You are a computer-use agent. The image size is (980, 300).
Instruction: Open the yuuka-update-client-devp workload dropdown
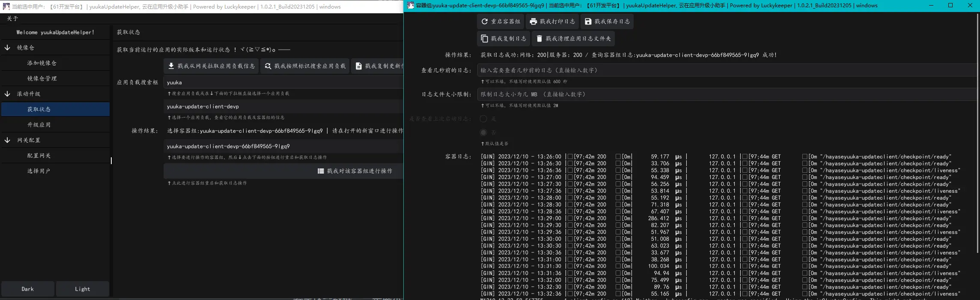point(283,106)
